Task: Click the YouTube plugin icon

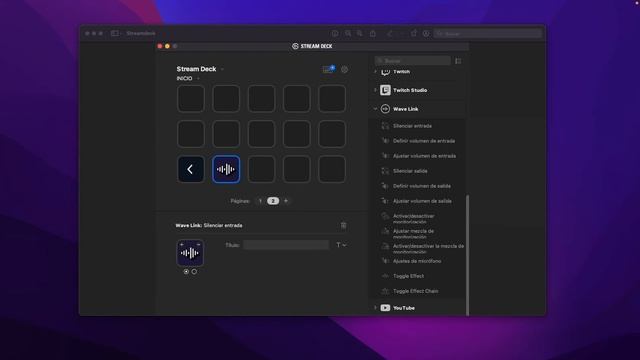Action: tap(385, 308)
